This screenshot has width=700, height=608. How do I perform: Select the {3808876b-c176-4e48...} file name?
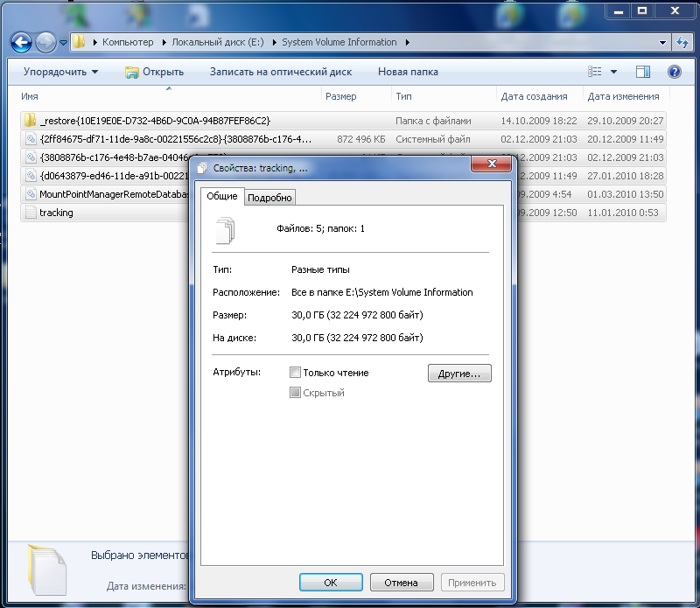(x=115, y=157)
